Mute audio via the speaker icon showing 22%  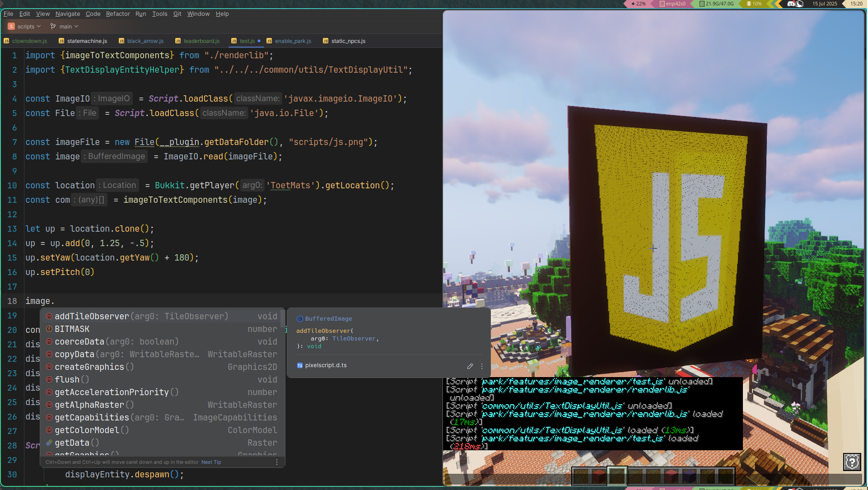click(x=633, y=4)
